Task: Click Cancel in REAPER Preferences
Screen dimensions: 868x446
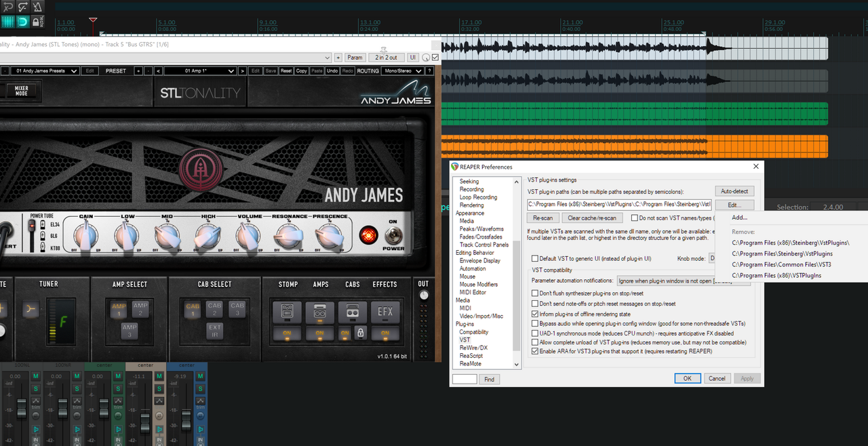Action: click(x=717, y=378)
